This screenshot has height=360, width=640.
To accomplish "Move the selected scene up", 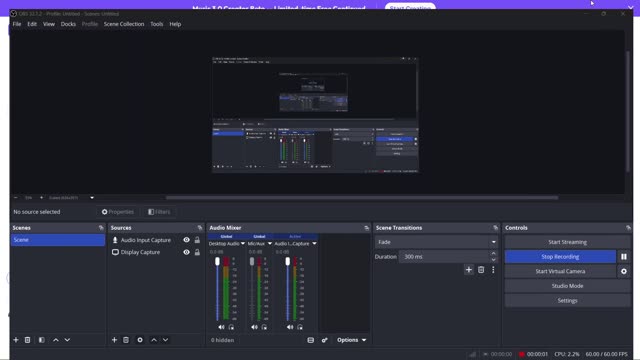I will point(56,340).
